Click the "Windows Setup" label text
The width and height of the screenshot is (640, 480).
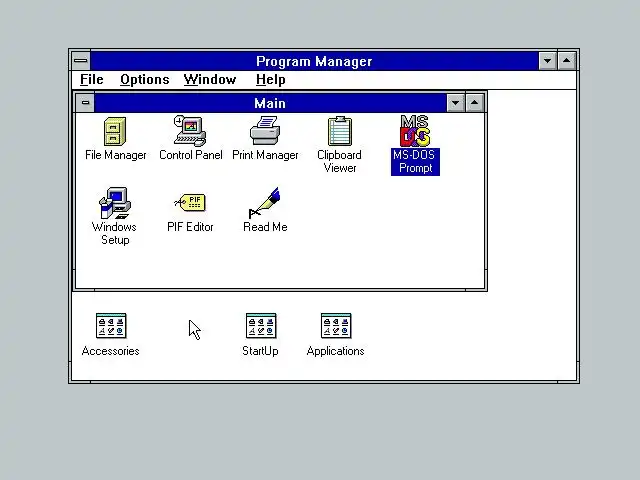click(x=115, y=233)
